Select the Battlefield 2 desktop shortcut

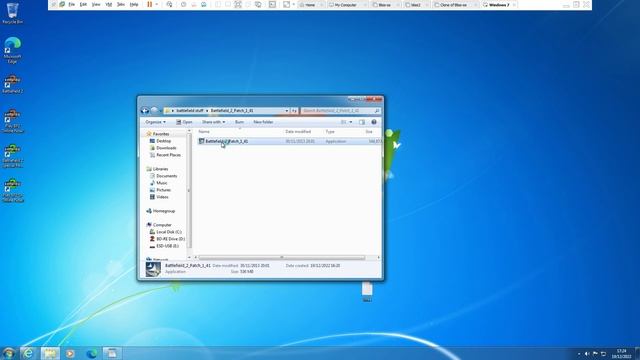pos(12,84)
